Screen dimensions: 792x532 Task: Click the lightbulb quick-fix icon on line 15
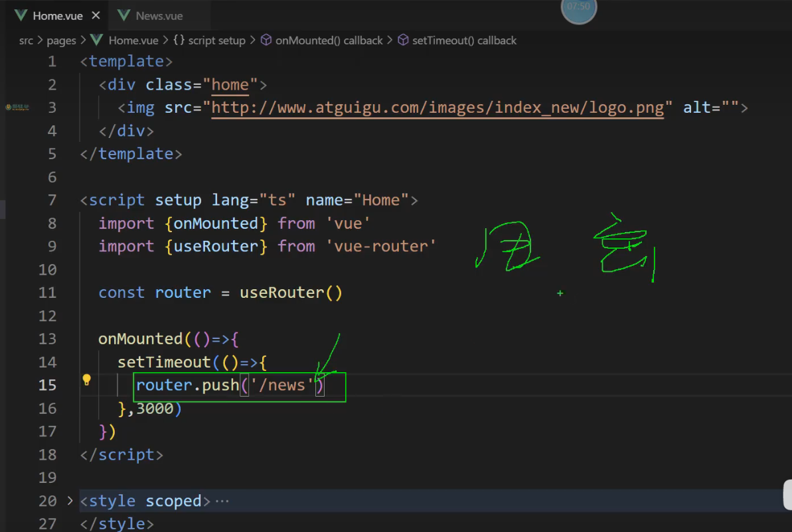pyautogui.click(x=86, y=380)
